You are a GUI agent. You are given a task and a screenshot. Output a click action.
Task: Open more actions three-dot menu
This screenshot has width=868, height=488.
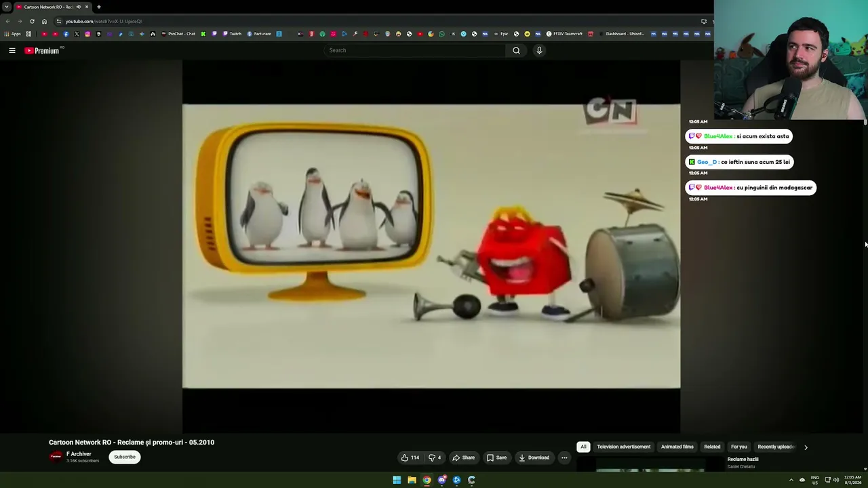click(x=564, y=457)
